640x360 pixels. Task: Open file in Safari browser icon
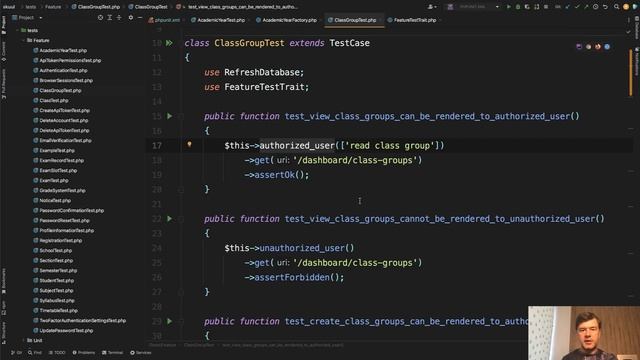point(607,47)
